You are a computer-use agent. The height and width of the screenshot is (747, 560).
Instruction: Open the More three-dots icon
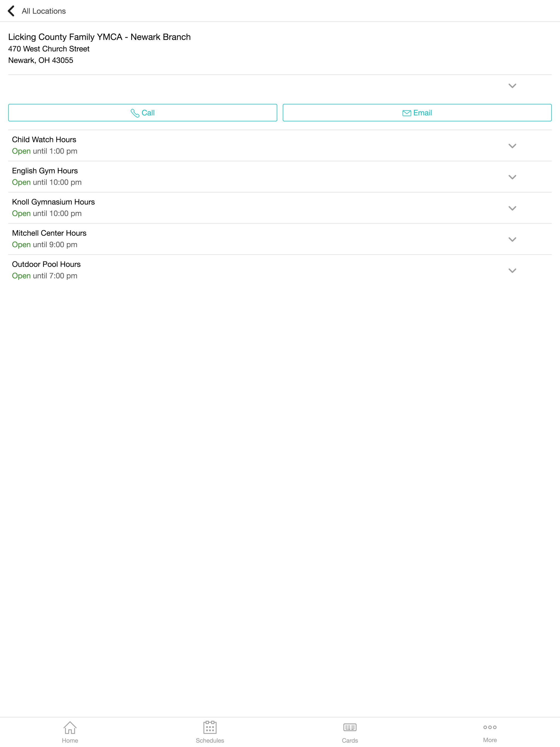tap(490, 727)
